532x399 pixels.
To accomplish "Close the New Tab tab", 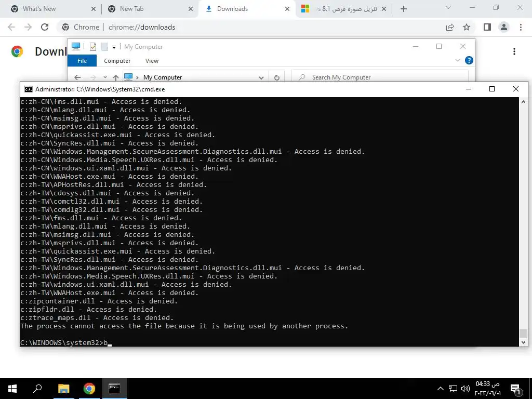I will point(191,9).
